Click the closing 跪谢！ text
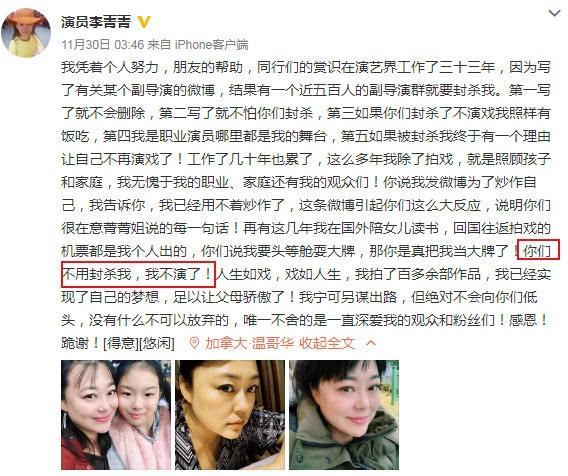 (81, 343)
